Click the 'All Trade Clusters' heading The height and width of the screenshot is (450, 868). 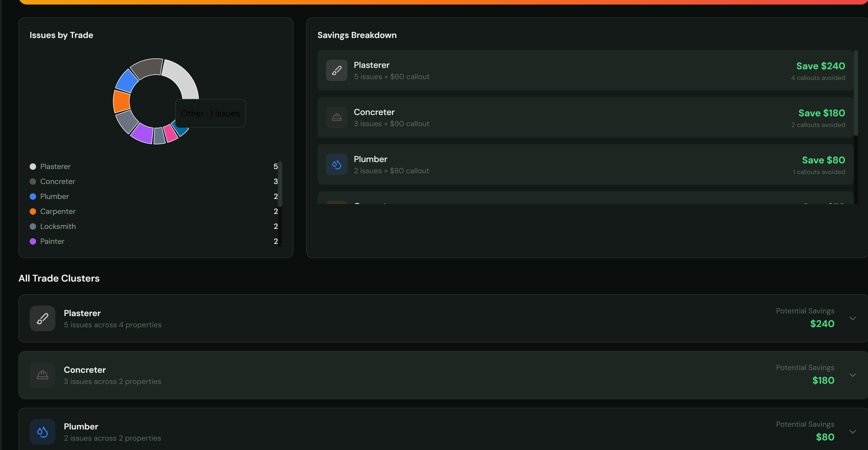tap(59, 278)
